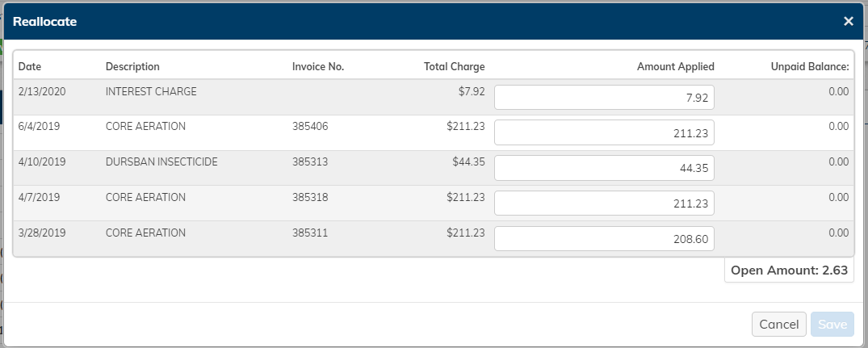The image size is (868, 348).
Task: Click invoice number 385313
Action: pos(310,161)
